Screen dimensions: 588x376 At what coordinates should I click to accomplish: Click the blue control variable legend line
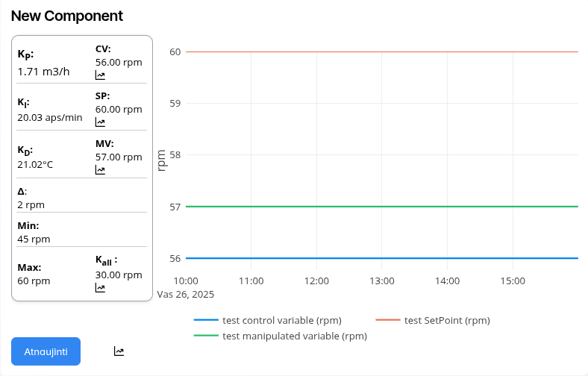[206, 320]
